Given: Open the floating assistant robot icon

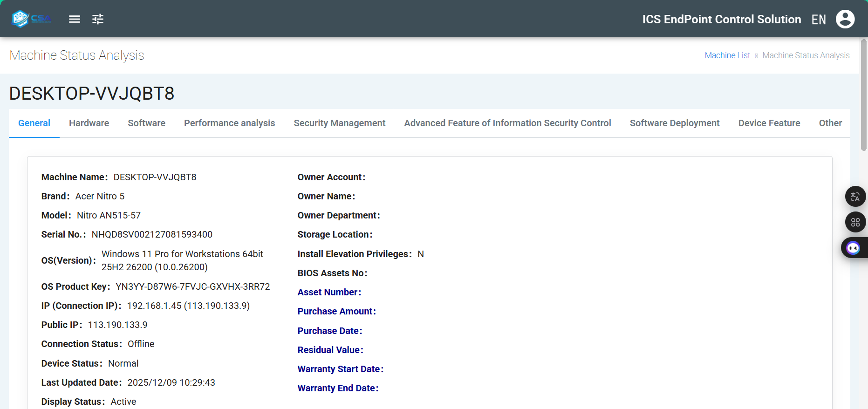Looking at the screenshot, I should (x=853, y=248).
